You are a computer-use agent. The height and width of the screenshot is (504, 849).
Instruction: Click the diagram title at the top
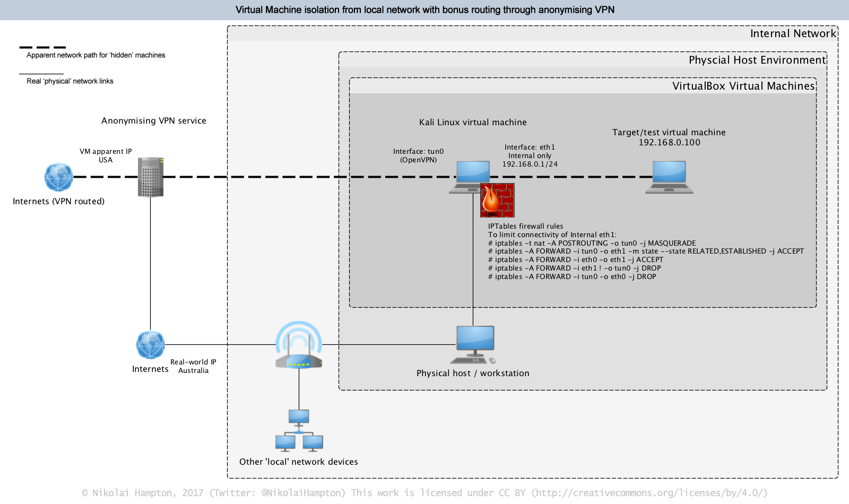pyautogui.click(x=424, y=10)
